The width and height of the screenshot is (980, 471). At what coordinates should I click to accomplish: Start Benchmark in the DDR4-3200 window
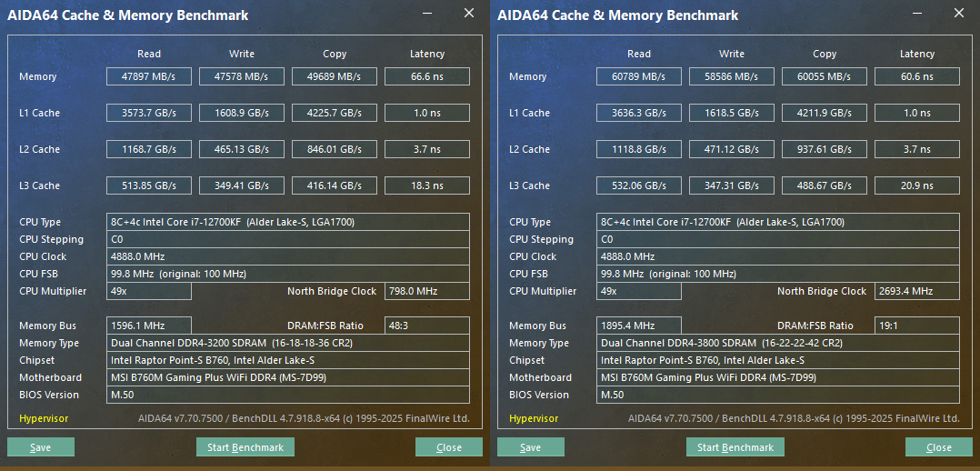click(x=245, y=447)
